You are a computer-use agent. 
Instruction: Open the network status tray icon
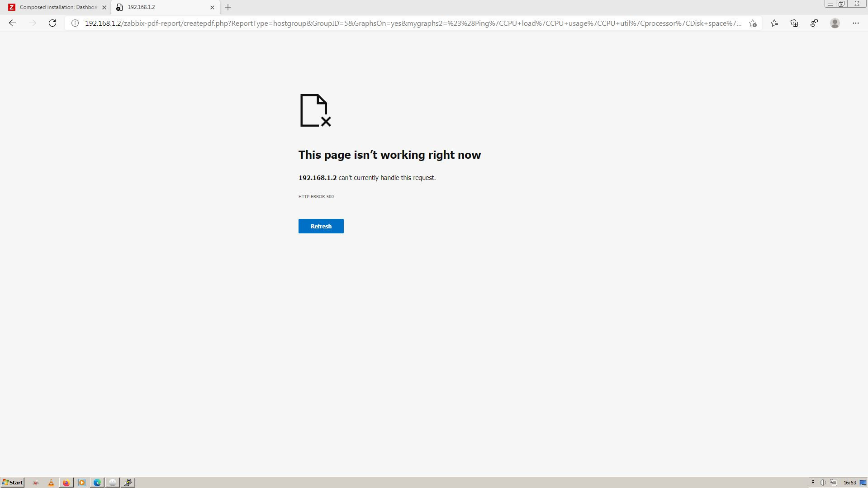(x=834, y=483)
